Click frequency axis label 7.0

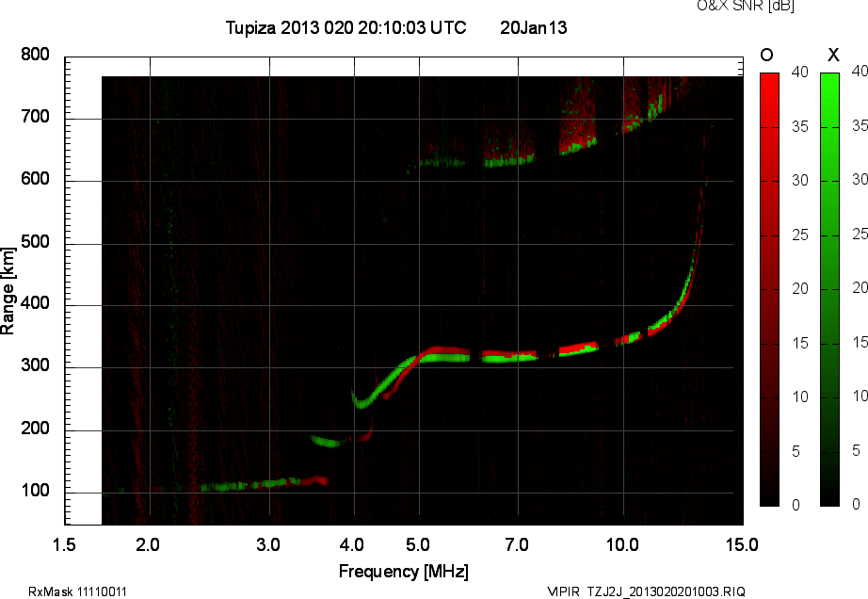click(x=517, y=545)
